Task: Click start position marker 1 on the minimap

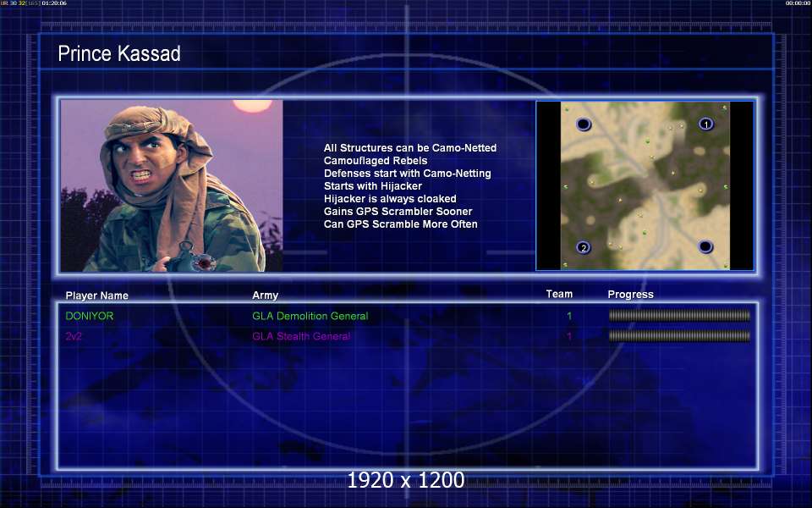Action: click(x=705, y=124)
